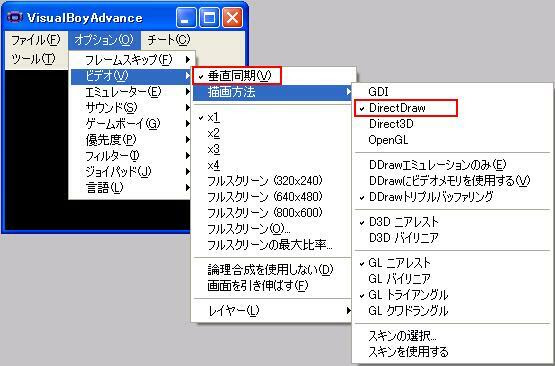
Task: Click the VisualBoyAdvance title bar icon
Action: point(14,18)
